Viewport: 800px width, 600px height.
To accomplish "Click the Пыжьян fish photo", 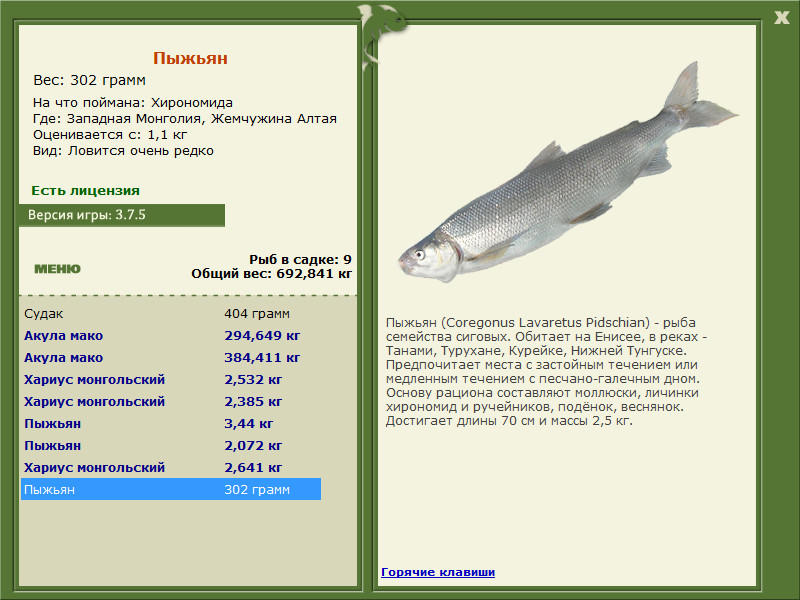I will click(x=568, y=172).
